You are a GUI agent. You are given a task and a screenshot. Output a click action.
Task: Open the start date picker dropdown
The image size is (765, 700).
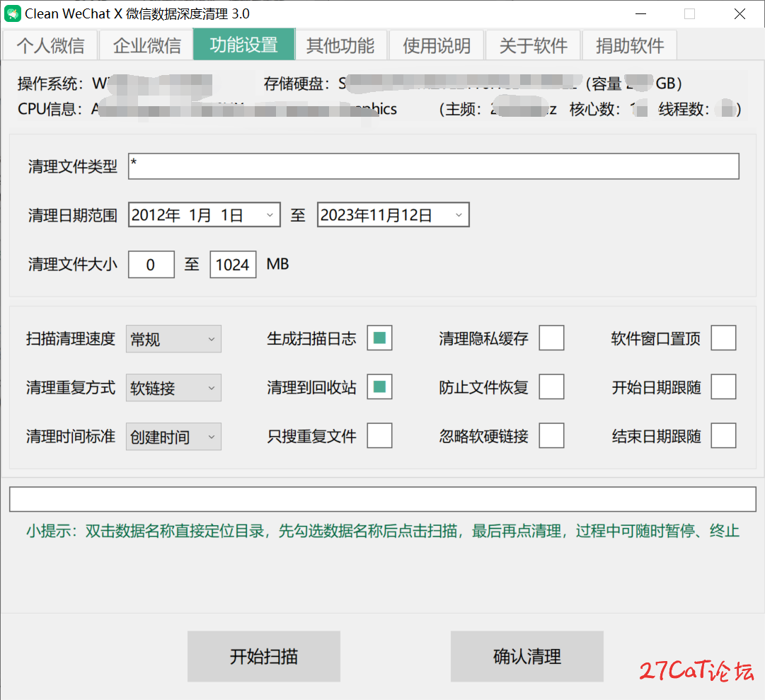click(270, 215)
